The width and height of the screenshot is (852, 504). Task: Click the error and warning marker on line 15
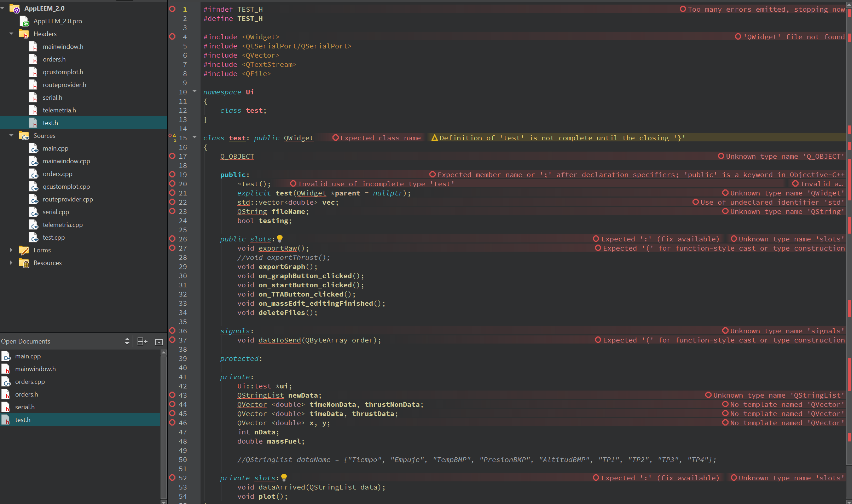(x=173, y=137)
